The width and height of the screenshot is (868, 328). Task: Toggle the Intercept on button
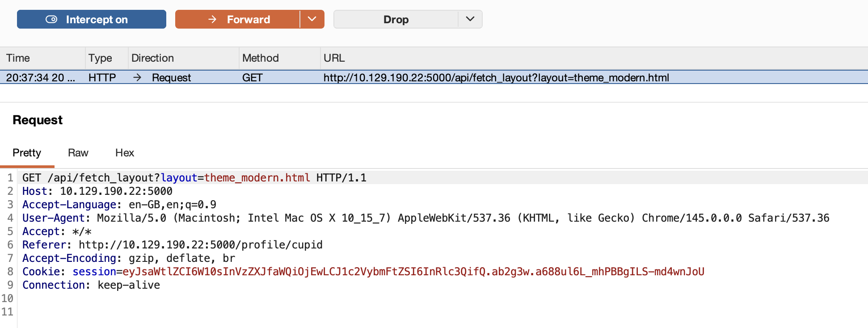point(91,19)
